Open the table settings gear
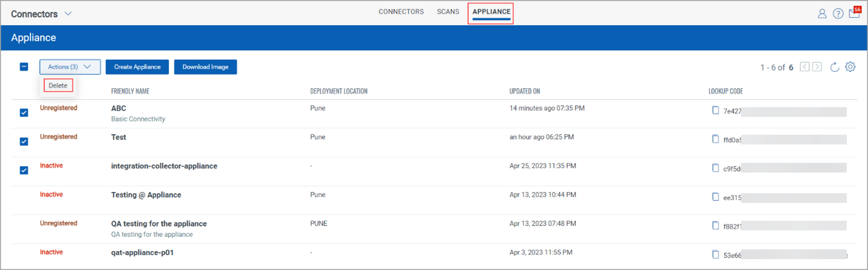The height and width of the screenshot is (270, 868). 850,67
